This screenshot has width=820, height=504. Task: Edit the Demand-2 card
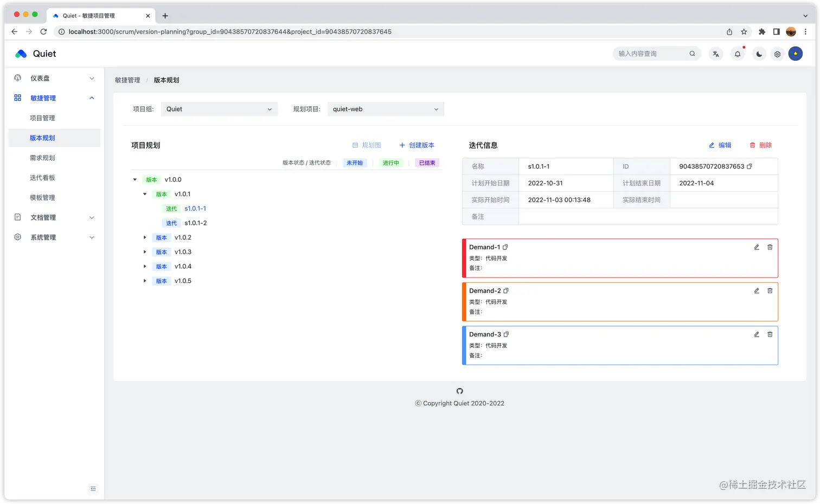pyautogui.click(x=757, y=291)
